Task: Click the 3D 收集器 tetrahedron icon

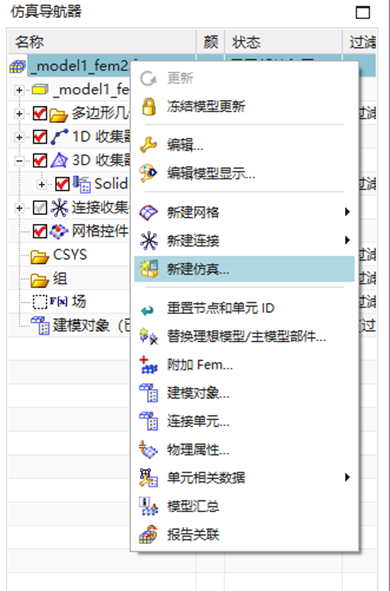Action: coord(59,161)
